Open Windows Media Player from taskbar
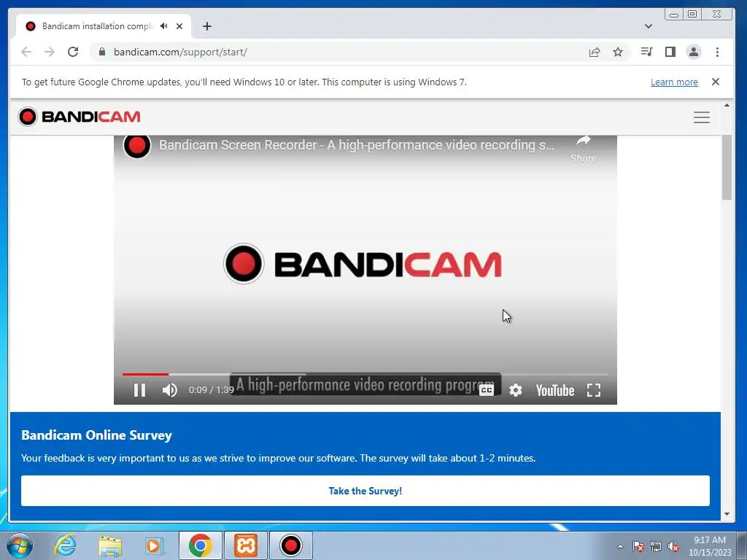747x560 pixels. click(154, 545)
